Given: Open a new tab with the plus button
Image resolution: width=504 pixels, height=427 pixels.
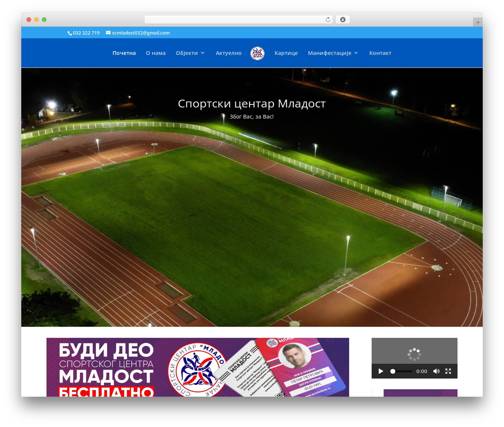Looking at the screenshot, I should (x=478, y=22).
